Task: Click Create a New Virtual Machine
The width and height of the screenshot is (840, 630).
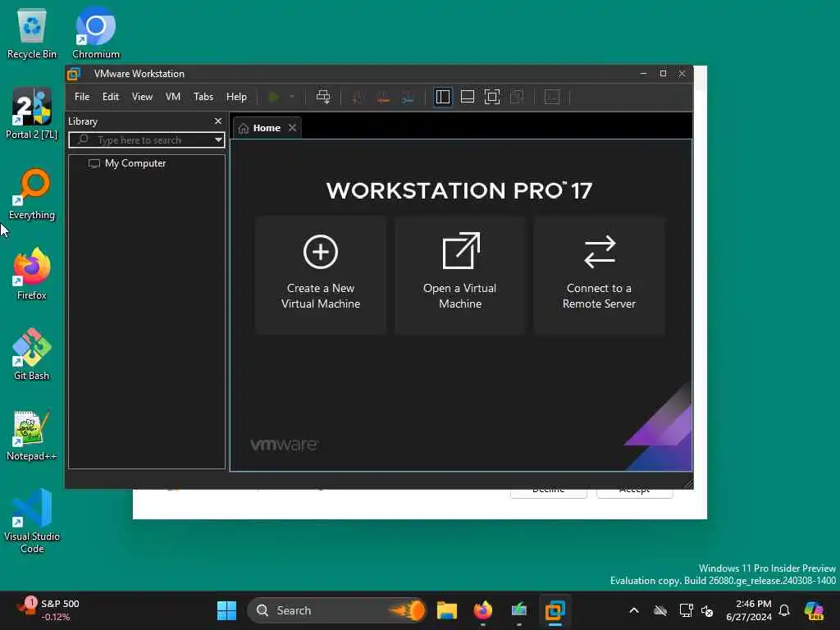Action: [x=321, y=276]
